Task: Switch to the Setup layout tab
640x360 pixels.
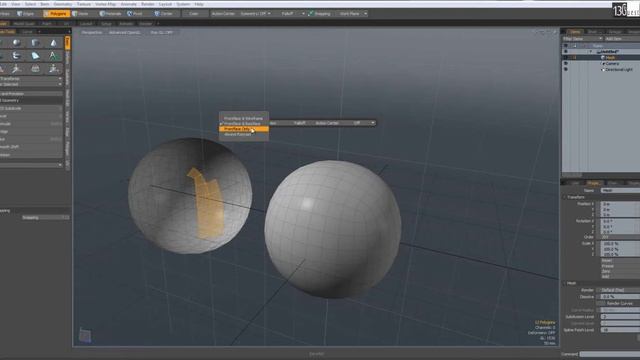Action: (x=106, y=24)
